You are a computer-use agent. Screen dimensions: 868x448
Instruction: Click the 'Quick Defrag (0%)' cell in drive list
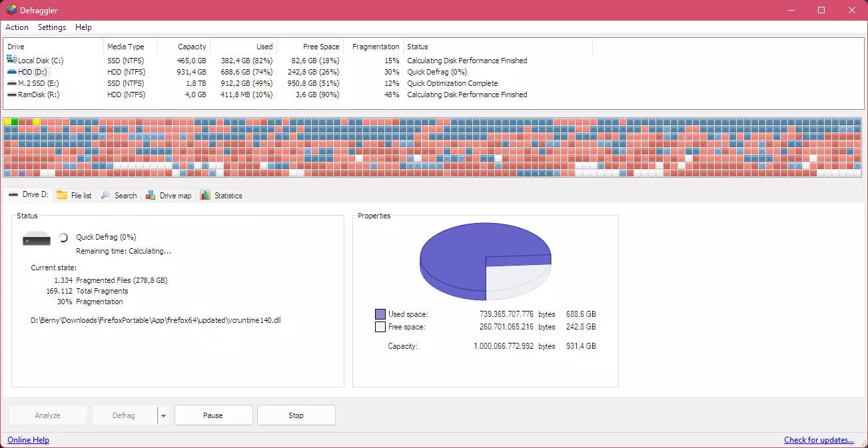click(437, 72)
